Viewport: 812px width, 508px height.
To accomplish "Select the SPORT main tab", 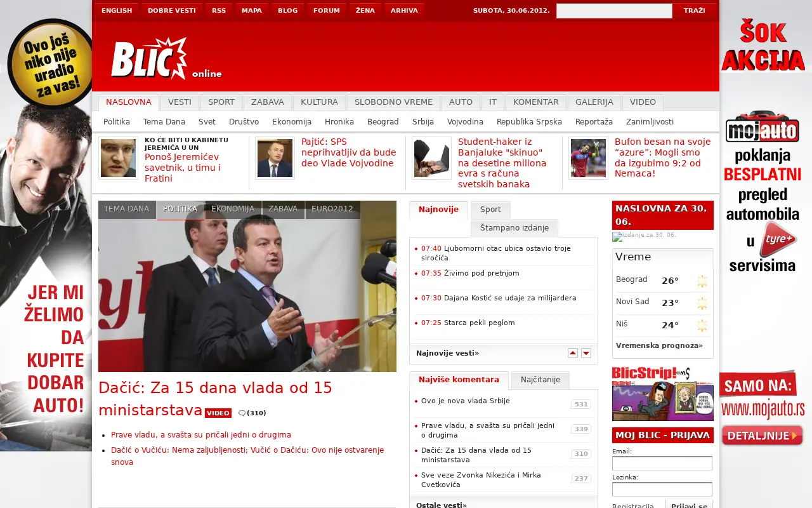I will pos(221,102).
